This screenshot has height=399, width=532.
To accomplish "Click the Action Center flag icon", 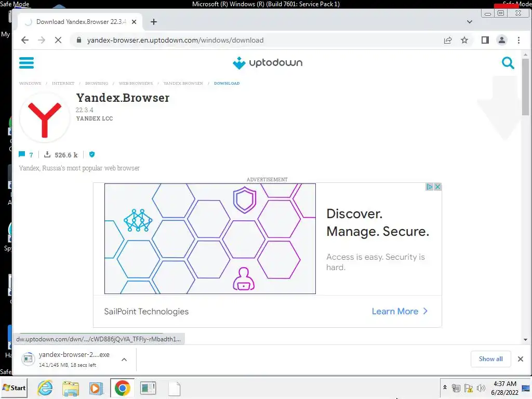I will tap(468, 388).
